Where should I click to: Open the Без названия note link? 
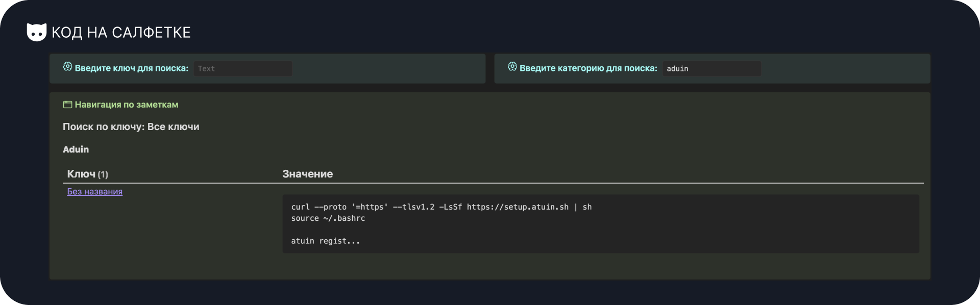pyautogui.click(x=95, y=192)
